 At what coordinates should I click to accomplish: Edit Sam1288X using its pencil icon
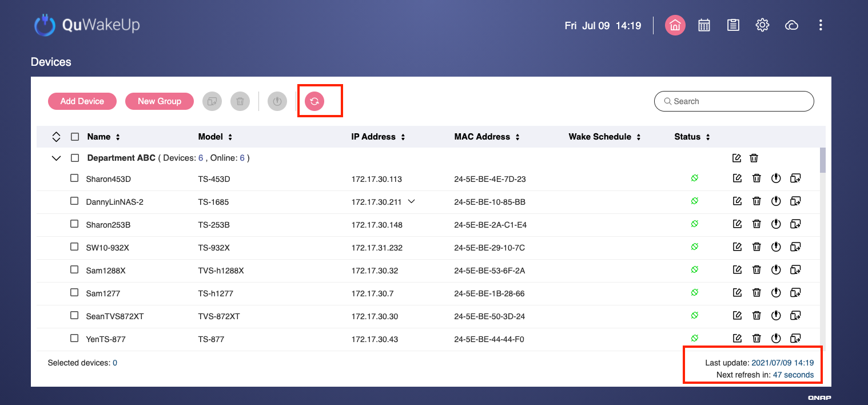point(737,270)
